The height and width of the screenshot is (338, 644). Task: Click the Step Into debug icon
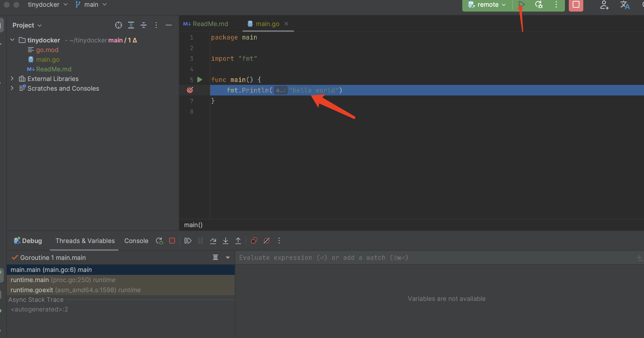pos(226,241)
